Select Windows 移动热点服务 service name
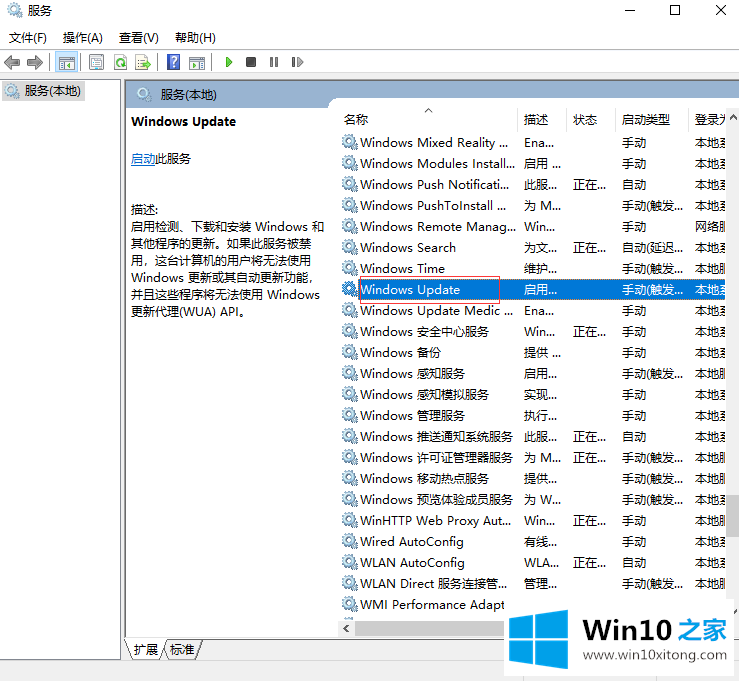This screenshot has height=681, width=739. point(425,479)
